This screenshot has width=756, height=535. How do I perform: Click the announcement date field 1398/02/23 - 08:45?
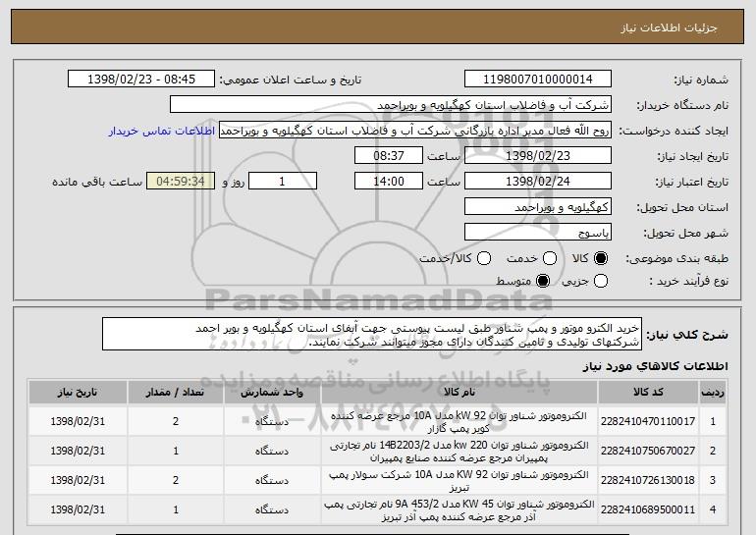141,80
